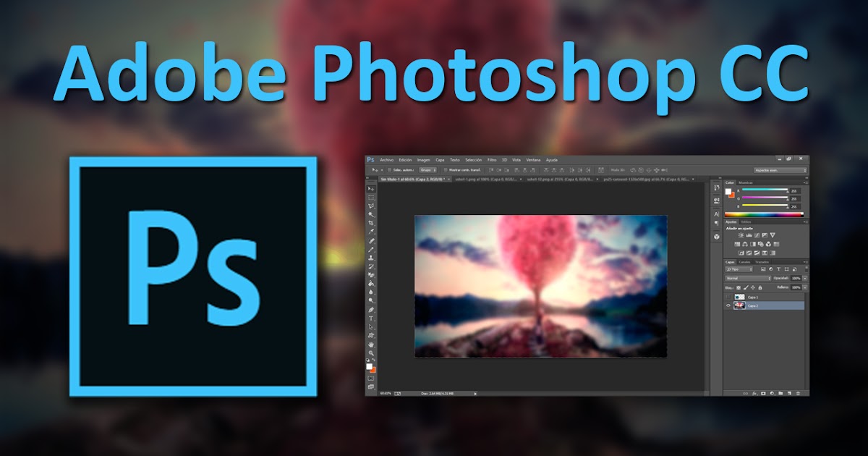This screenshot has width=868, height=456.
Task: Click the Opacidad 100% value field
Action: [x=796, y=278]
